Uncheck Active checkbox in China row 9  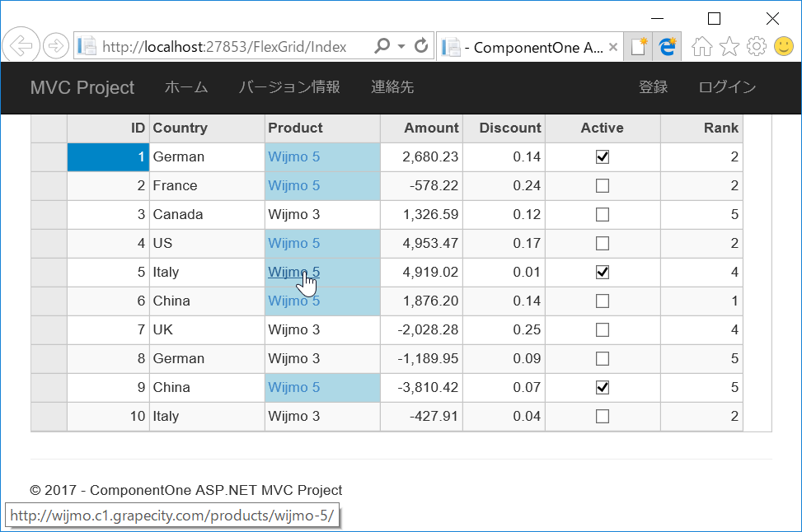pos(603,387)
